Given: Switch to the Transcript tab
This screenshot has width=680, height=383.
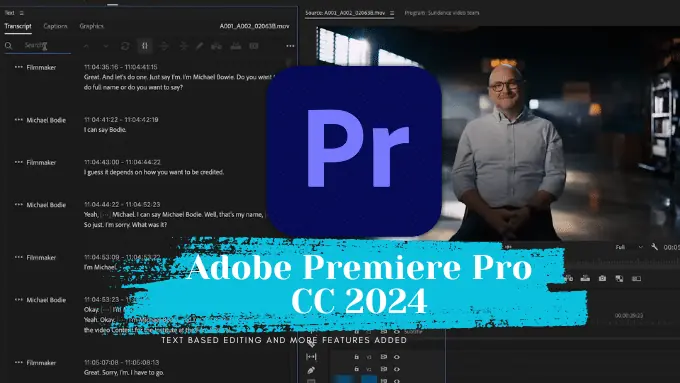Looking at the screenshot, I should (x=18, y=26).
